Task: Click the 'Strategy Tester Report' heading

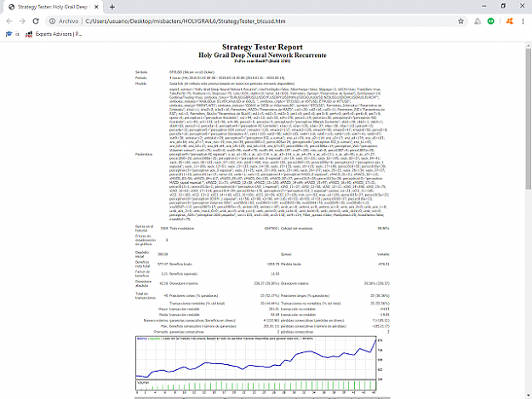Action: click(x=262, y=47)
